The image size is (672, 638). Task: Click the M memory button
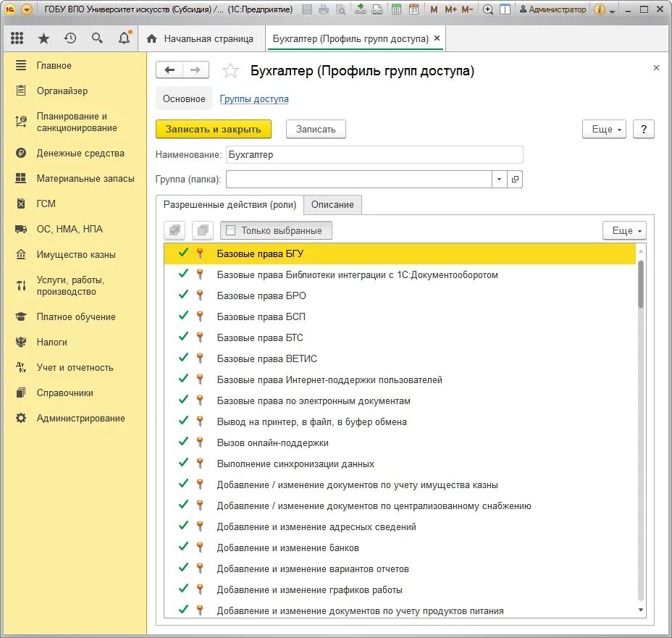coord(434,9)
